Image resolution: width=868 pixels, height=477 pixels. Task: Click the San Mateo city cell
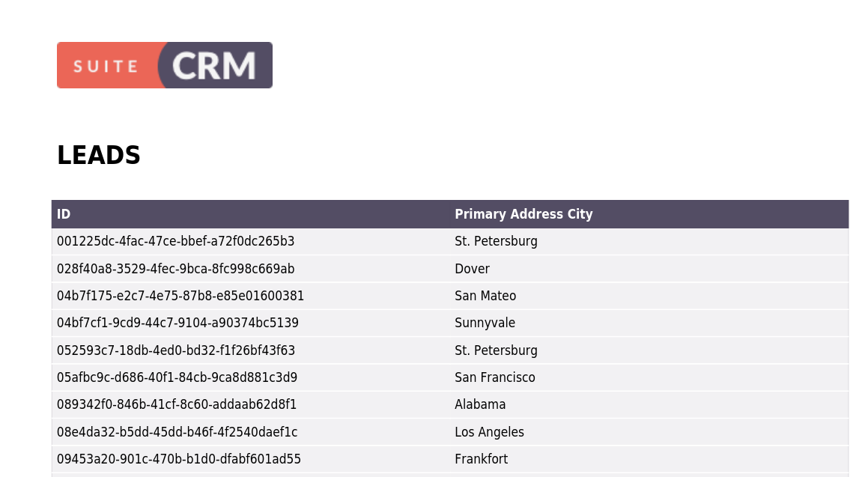point(485,296)
